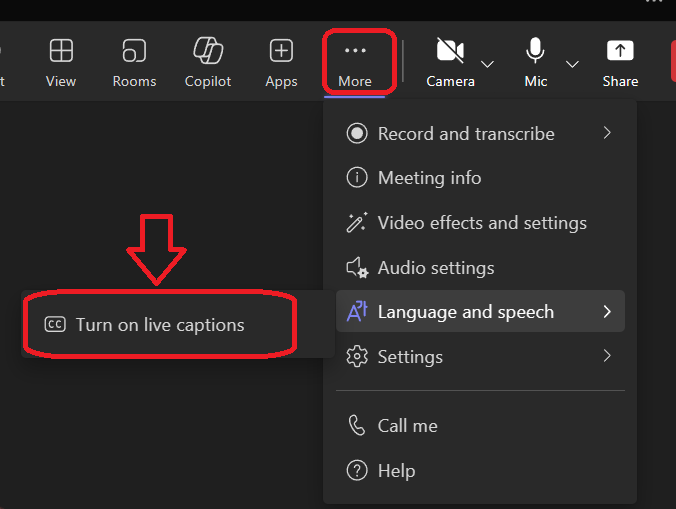676x509 pixels.
Task: Select Call me
Action: click(480, 426)
